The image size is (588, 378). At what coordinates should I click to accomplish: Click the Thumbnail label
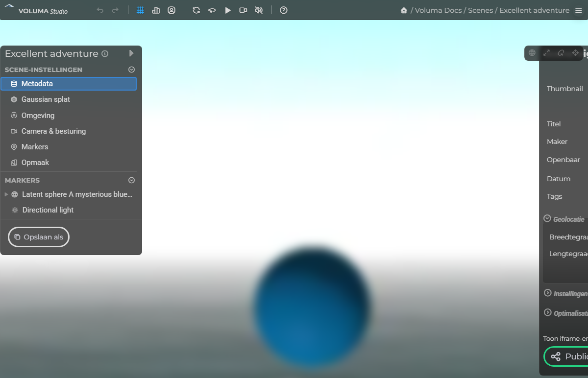(x=565, y=89)
